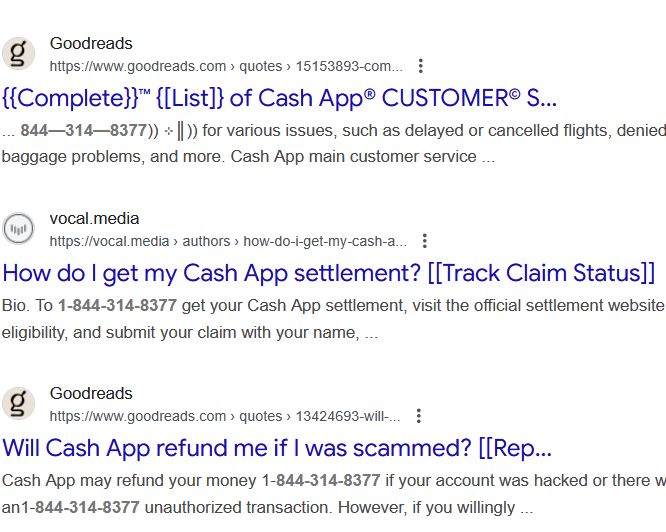This screenshot has width=666, height=532.
Task: Click the snippet mentioning delayed or cancelled flights
Action: 400,131
